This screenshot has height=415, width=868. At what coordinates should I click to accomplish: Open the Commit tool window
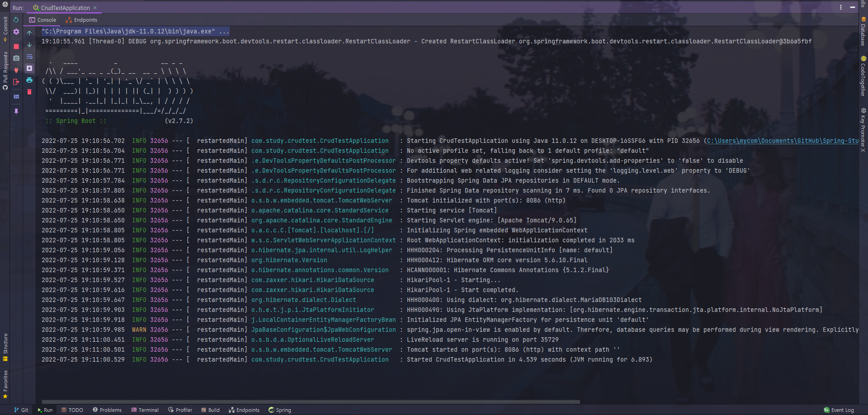point(5,29)
